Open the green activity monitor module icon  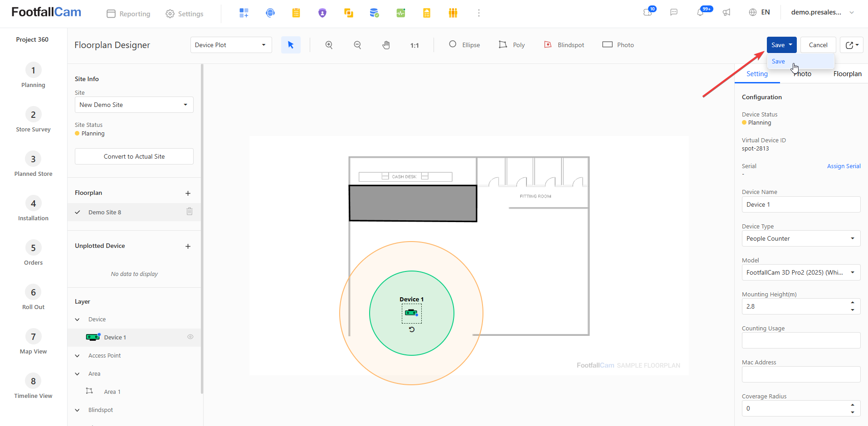tap(401, 13)
